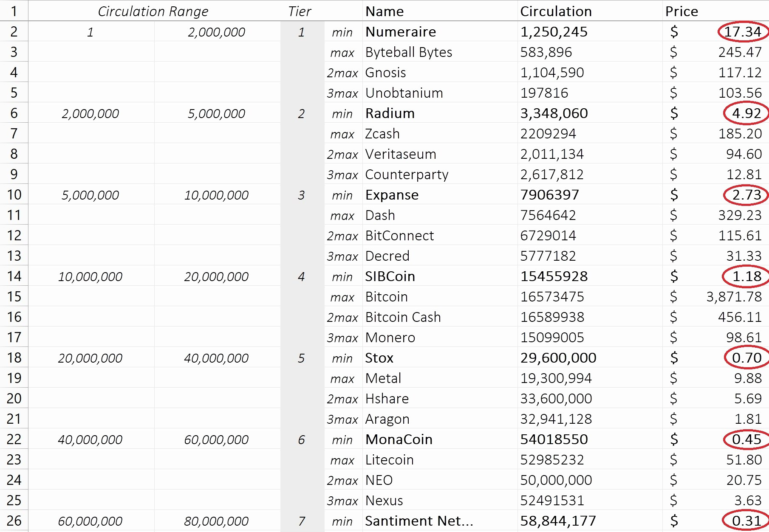Click the Circulation Range header cell
This screenshot has width=769, height=532.
pyautogui.click(x=153, y=11)
